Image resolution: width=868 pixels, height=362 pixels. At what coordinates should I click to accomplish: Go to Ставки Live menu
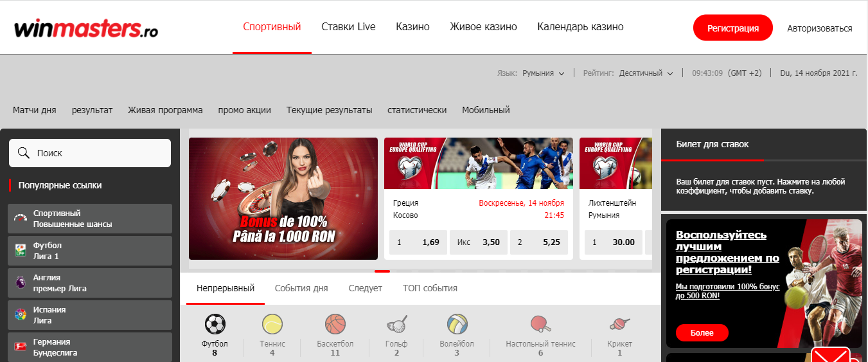click(348, 27)
